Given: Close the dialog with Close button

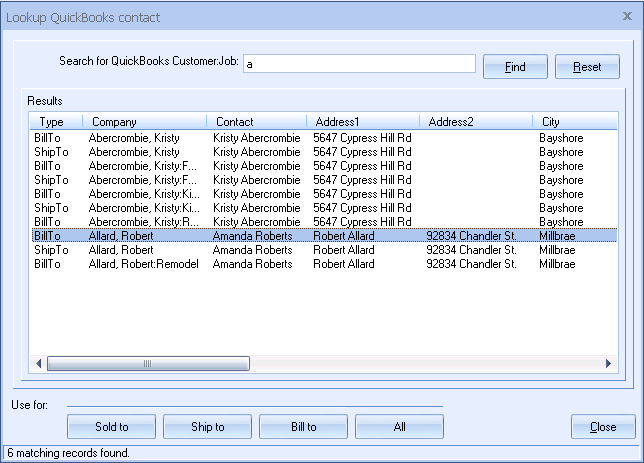Looking at the screenshot, I should pyautogui.click(x=603, y=427).
